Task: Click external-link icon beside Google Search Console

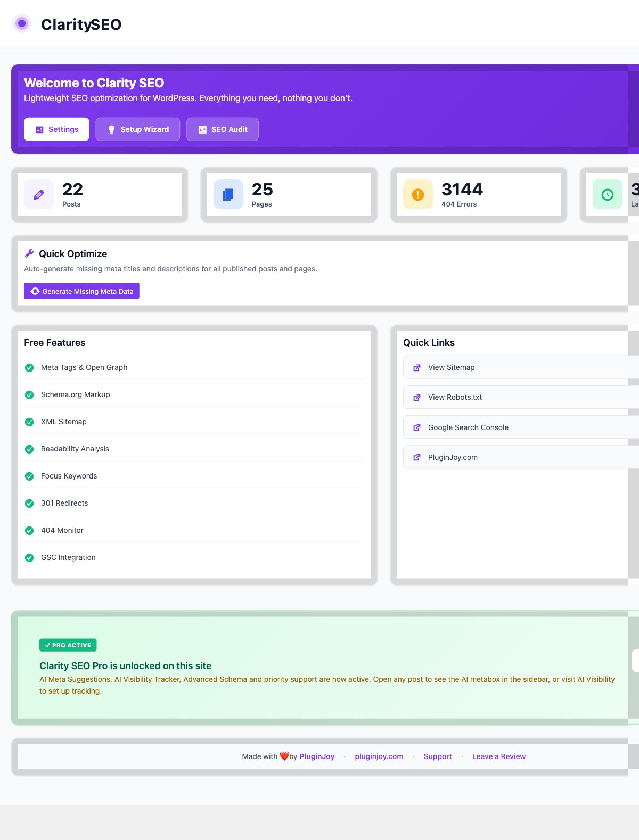Action: pyautogui.click(x=417, y=427)
